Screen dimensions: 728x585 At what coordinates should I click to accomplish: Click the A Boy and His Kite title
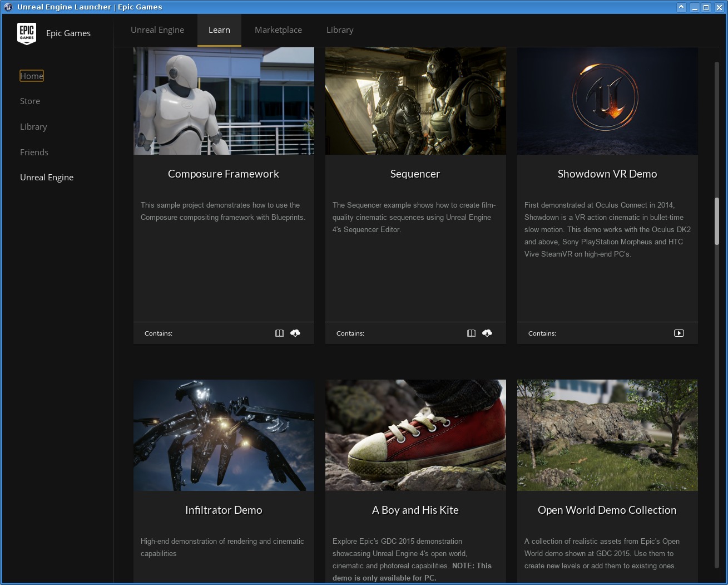[x=415, y=510]
